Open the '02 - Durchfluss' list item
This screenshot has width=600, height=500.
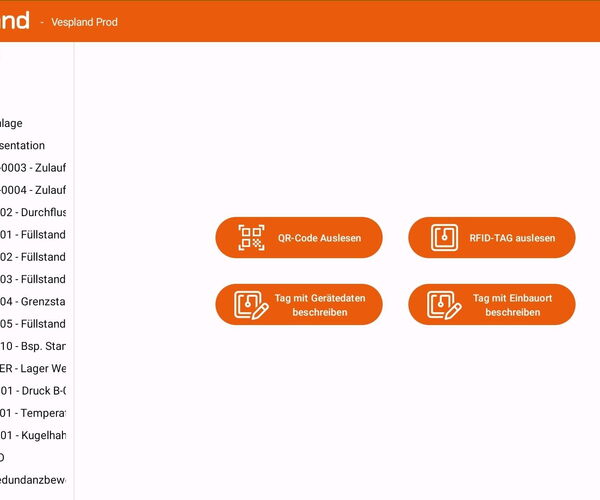pyautogui.click(x=33, y=212)
